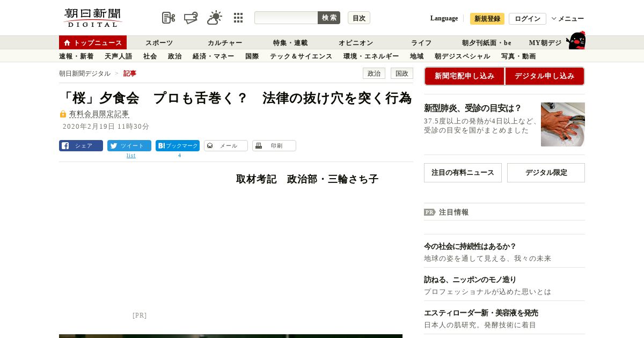Open 地域 in the sub navigation
644x338 pixels.
click(x=416, y=56)
